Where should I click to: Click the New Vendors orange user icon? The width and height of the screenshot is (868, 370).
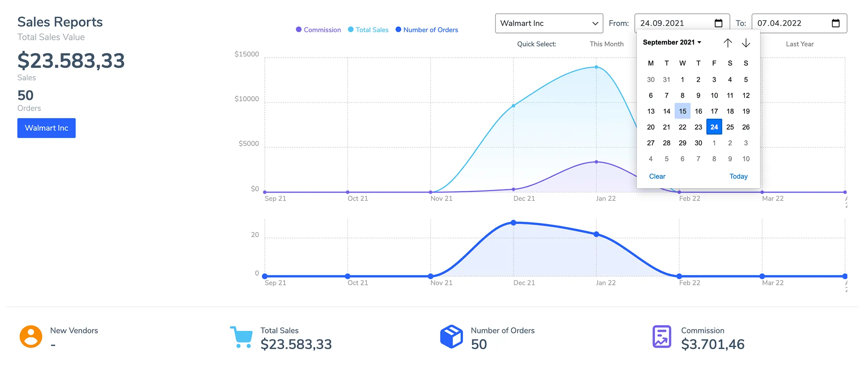point(31,337)
